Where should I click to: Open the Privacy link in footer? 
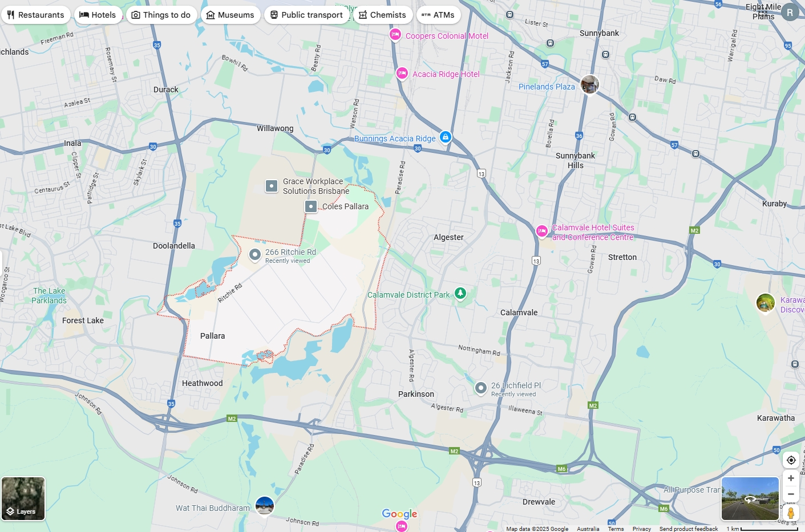(641, 529)
